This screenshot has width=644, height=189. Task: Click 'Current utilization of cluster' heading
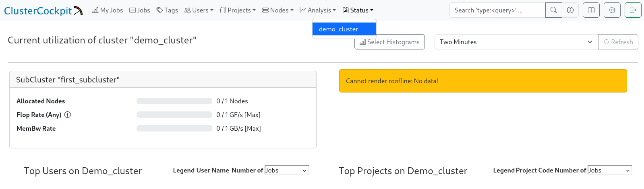click(102, 40)
